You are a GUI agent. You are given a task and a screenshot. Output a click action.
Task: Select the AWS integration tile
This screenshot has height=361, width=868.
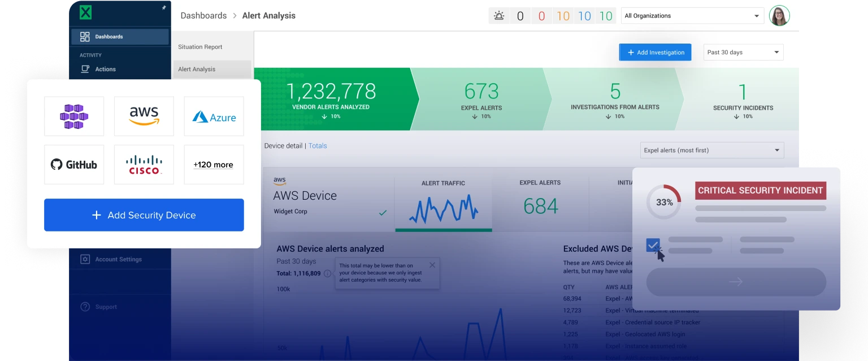144,116
